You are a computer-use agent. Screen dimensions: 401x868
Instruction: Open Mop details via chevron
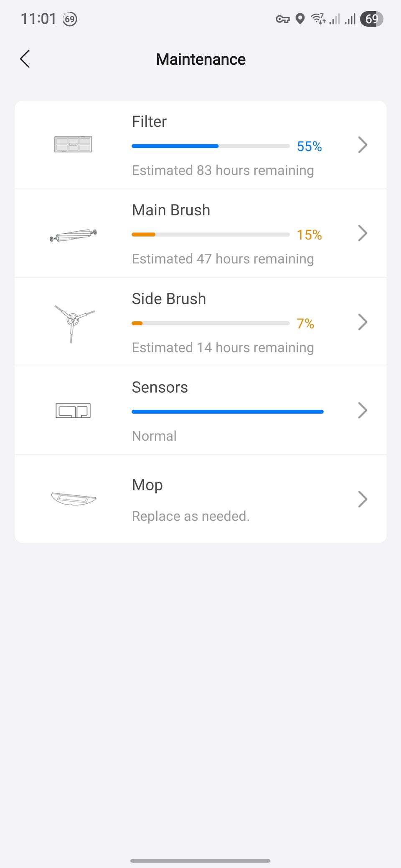pyautogui.click(x=363, y=499)
